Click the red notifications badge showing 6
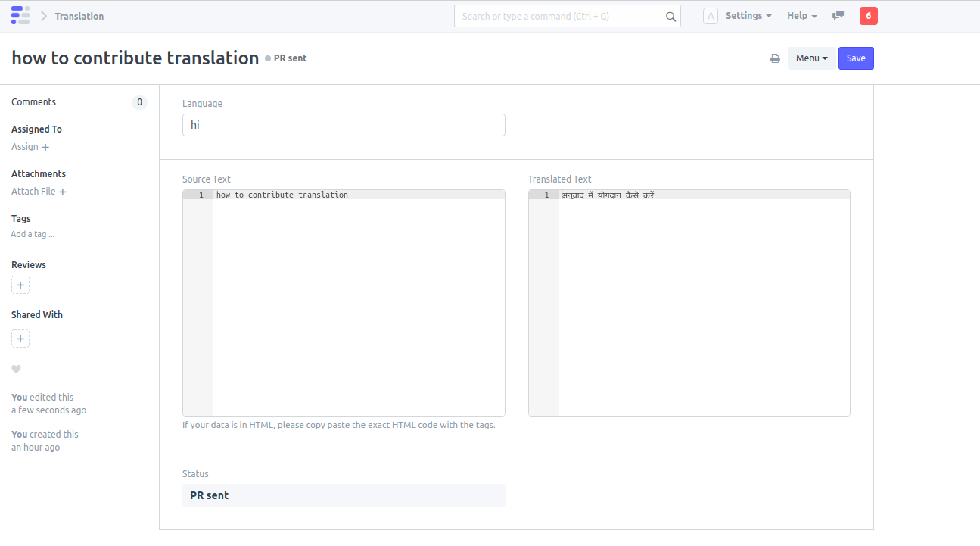This screenshot has width=980, height=546. [868, 16]
